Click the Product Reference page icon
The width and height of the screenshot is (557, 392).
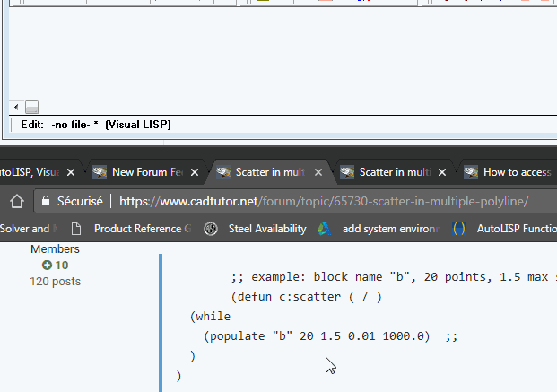pos(76,229)
